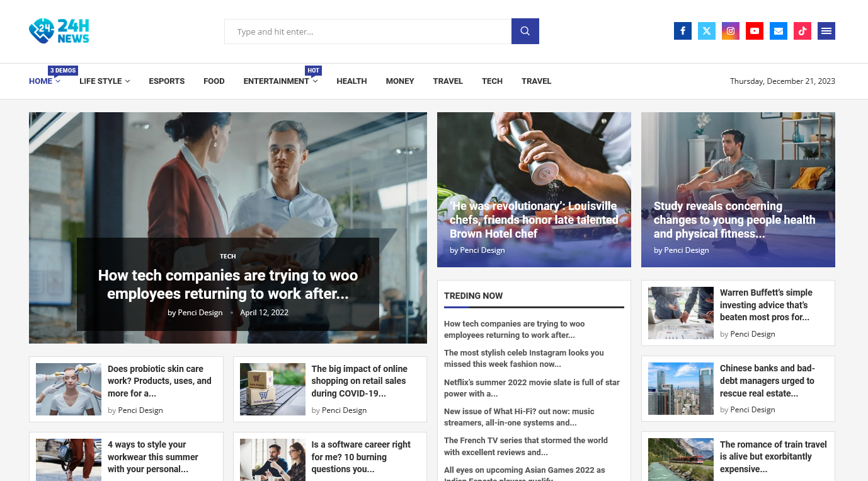868x481 pixels.
Task: Open trending link about What Hi-Fi? new issue
Action: 519,417
